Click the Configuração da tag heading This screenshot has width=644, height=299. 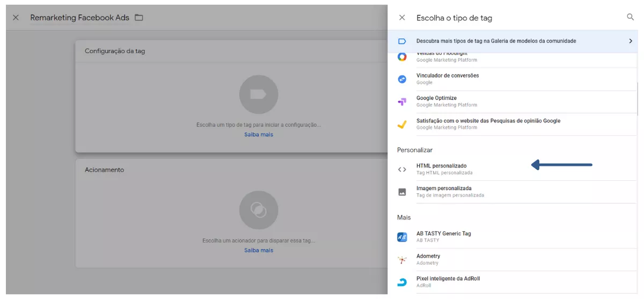(x=115, y=51)
